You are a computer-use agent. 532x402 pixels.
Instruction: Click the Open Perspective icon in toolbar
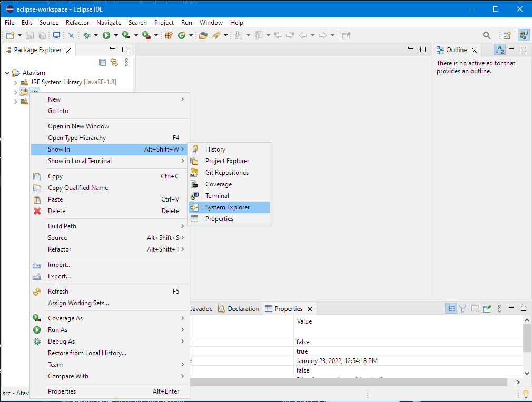[507, 35]
